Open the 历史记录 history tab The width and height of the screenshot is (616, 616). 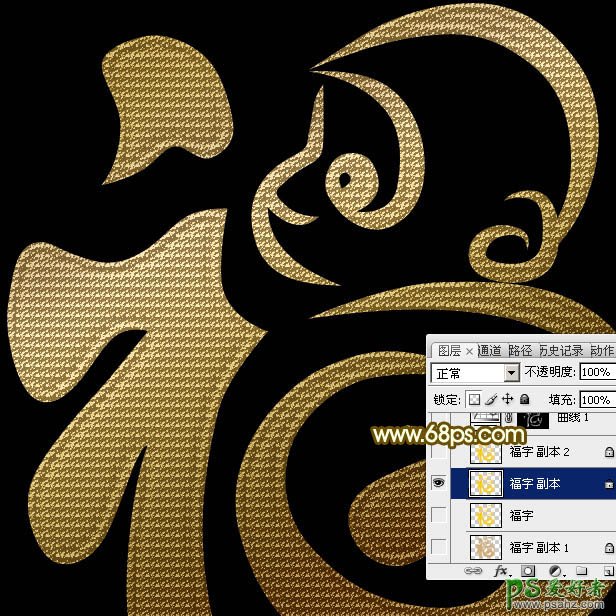[x=561, y=351]
